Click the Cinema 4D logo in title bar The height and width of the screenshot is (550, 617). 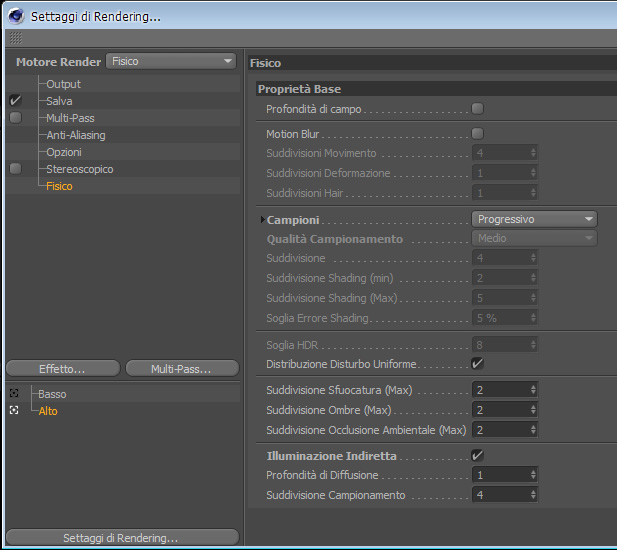(16, 16)
